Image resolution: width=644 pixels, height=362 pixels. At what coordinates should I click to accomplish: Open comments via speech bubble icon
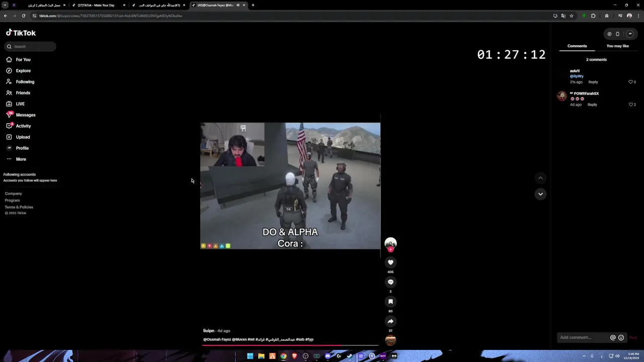click(x=390, y=282)
